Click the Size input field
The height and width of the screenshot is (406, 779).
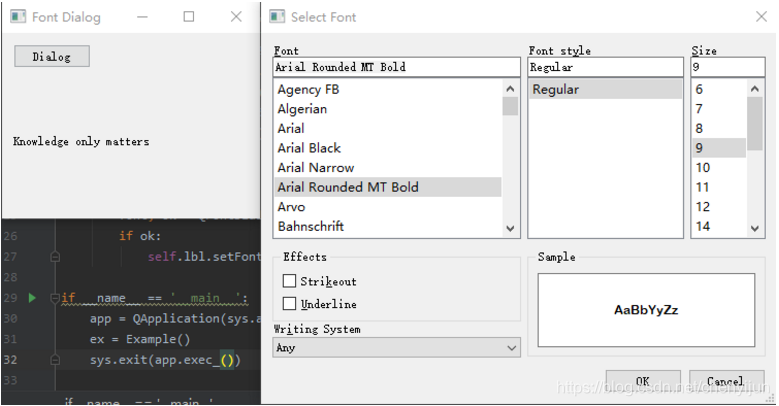[728, 67]
